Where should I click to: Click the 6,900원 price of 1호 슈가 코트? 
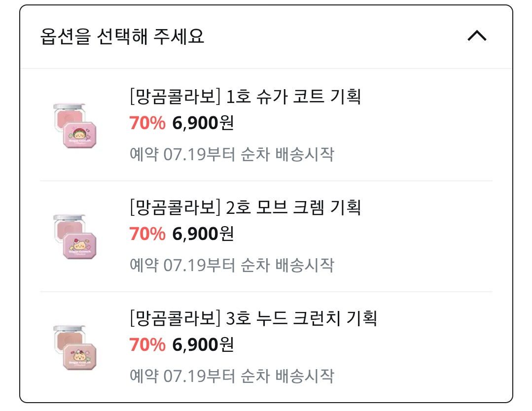[x=203, y=123]
